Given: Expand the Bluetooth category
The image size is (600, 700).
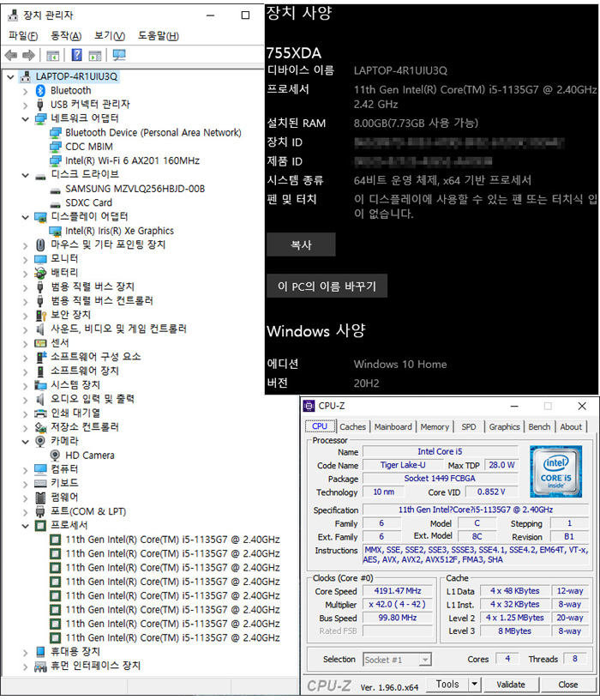Looking at the screenshot, I should (25, 91).
